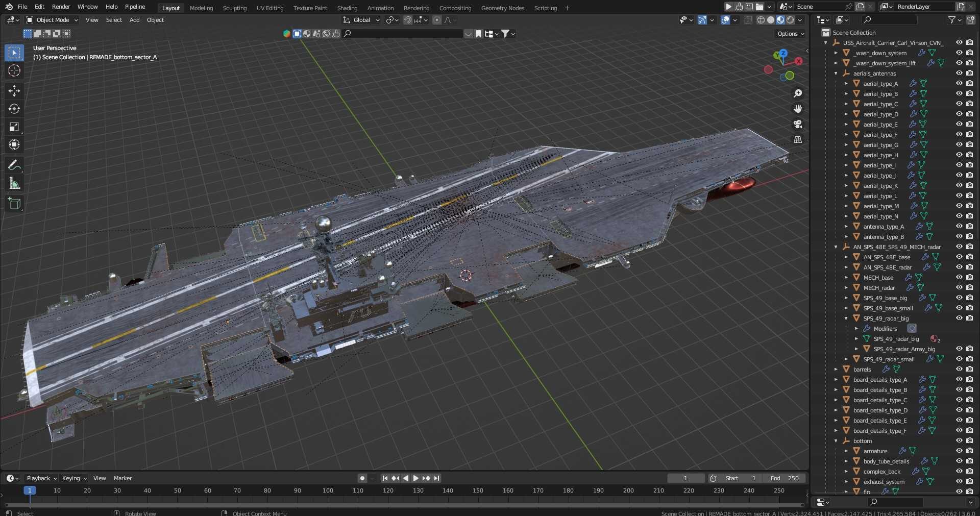
Task: Click the outliner search field
Action: coord(890,20)
